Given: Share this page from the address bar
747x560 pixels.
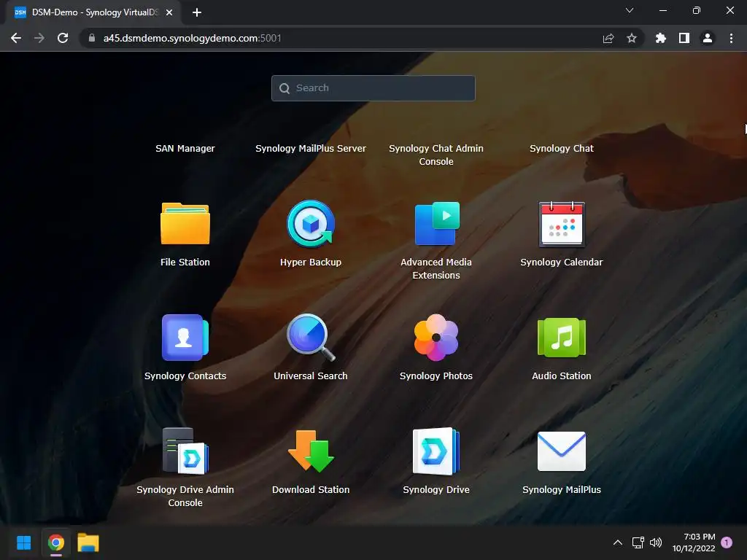Looking at the screenshot, I should [x=608, y=38].
